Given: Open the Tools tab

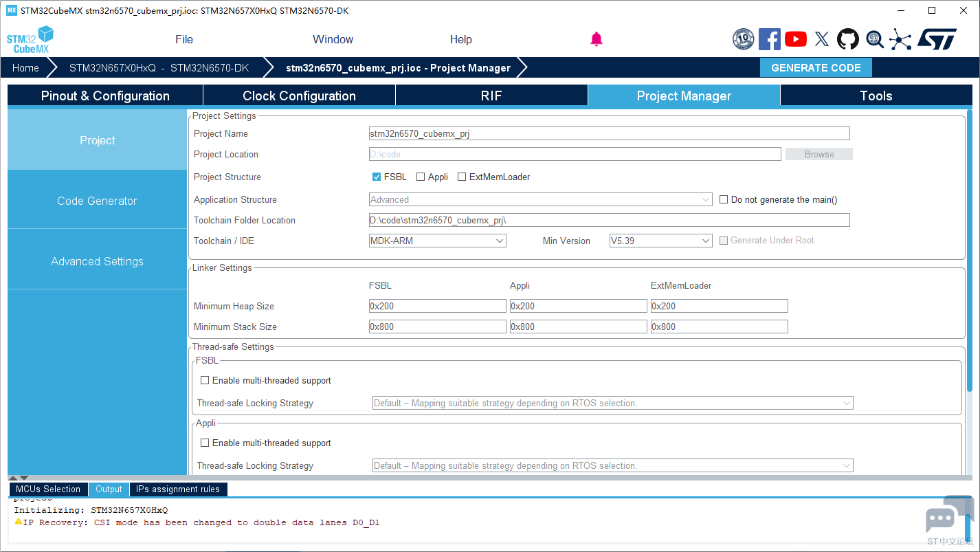Looking at the screenshot, I should point(876,96).
